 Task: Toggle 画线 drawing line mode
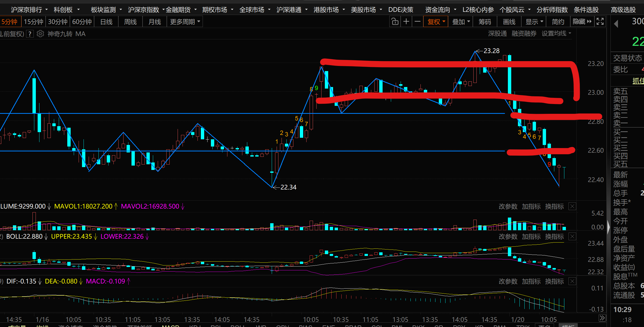509,22
